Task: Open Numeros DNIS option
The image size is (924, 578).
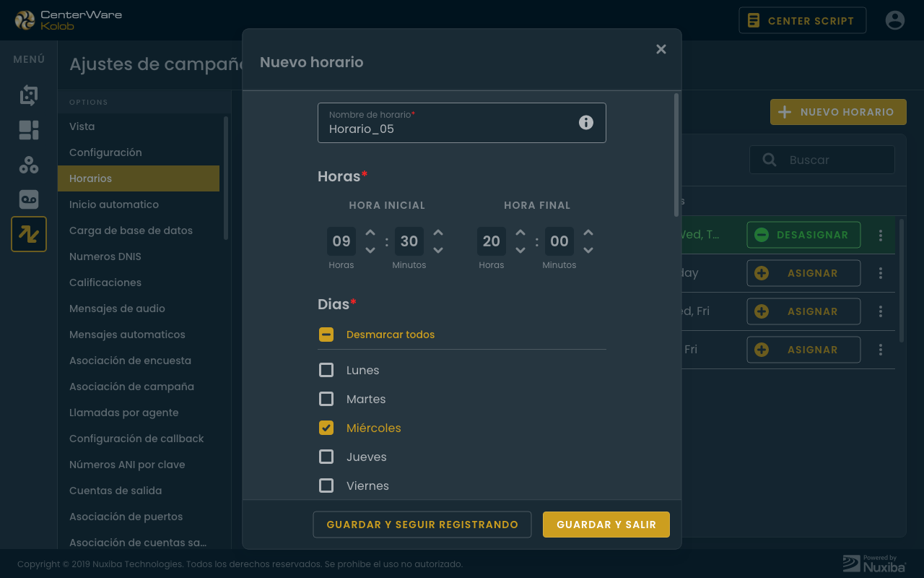Action: [139, 256]
